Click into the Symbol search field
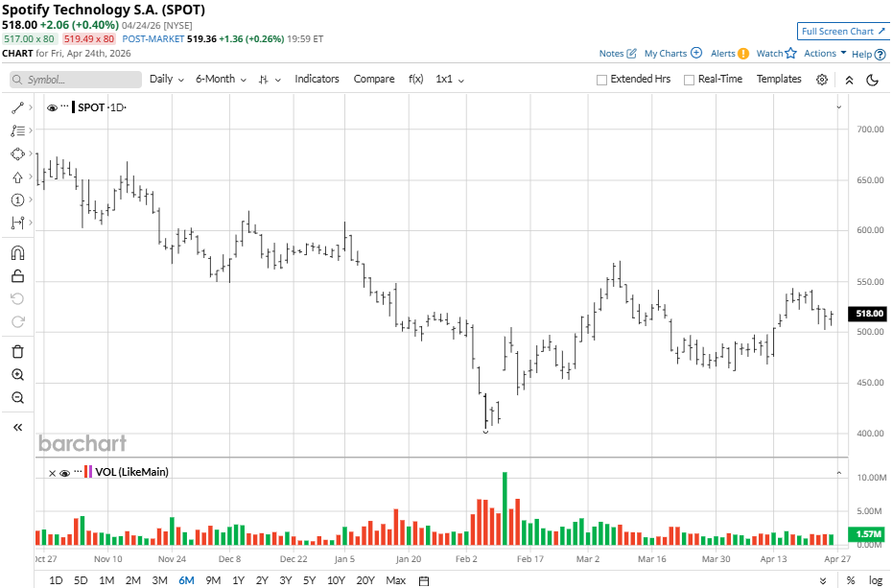 76,80
